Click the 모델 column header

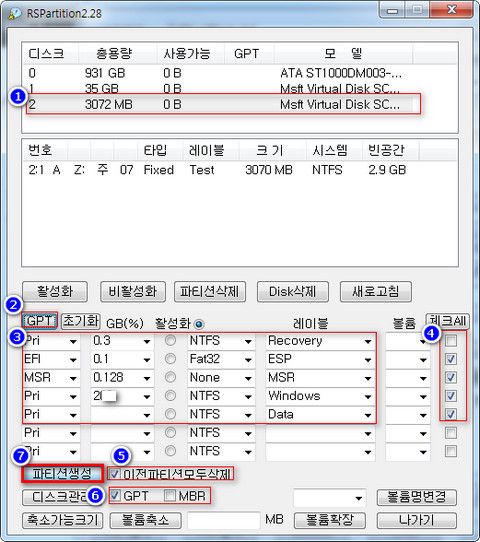pyautogui.click(x=343, y=54)
